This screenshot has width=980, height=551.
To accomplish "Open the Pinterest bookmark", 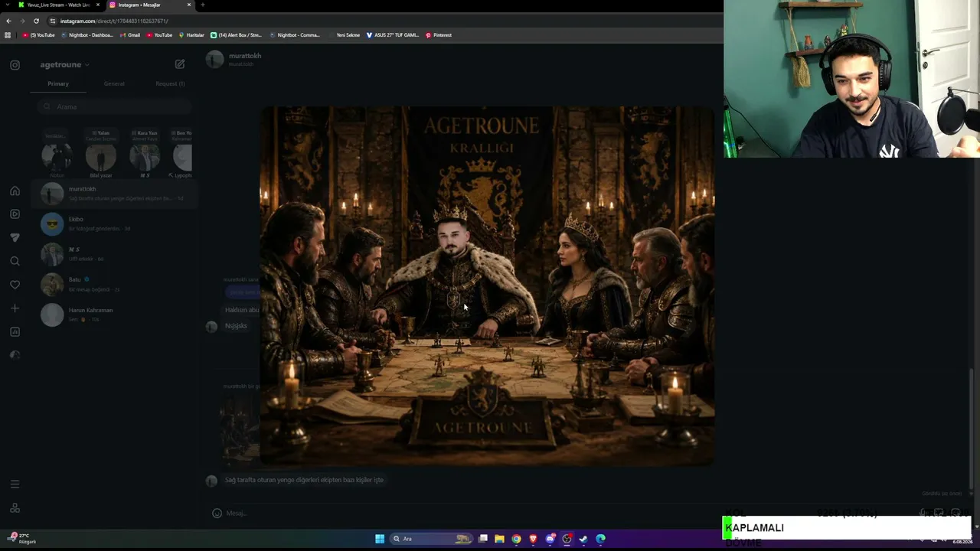I will tap(439, 35).
